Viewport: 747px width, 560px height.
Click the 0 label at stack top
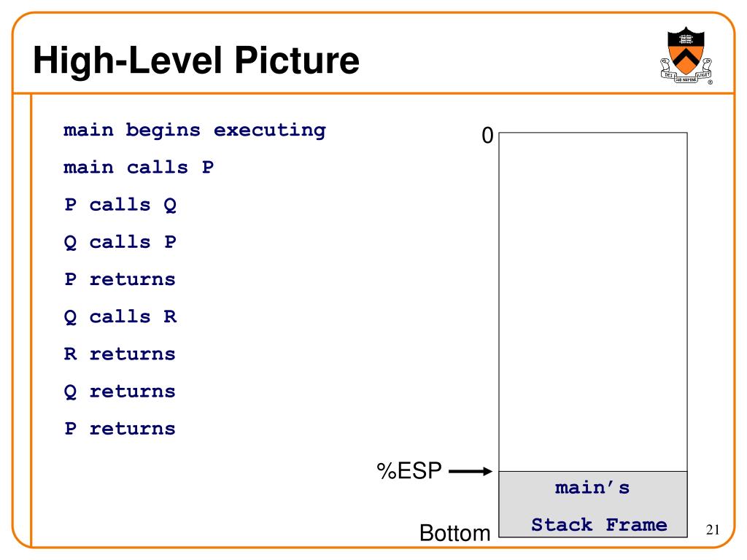pyautogui.click(x=487, y=136)
